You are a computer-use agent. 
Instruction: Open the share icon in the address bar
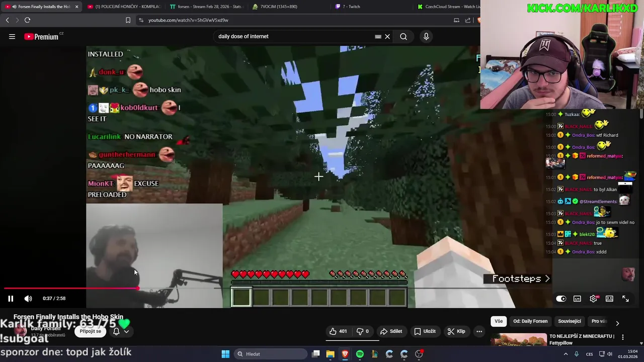click(x=468, y=20)
